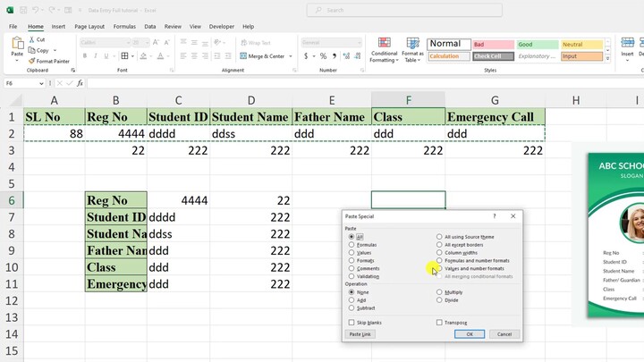Click the Search box in title bar
The image size is (644, 362).
pyautogui.click(x=404, y=10)
